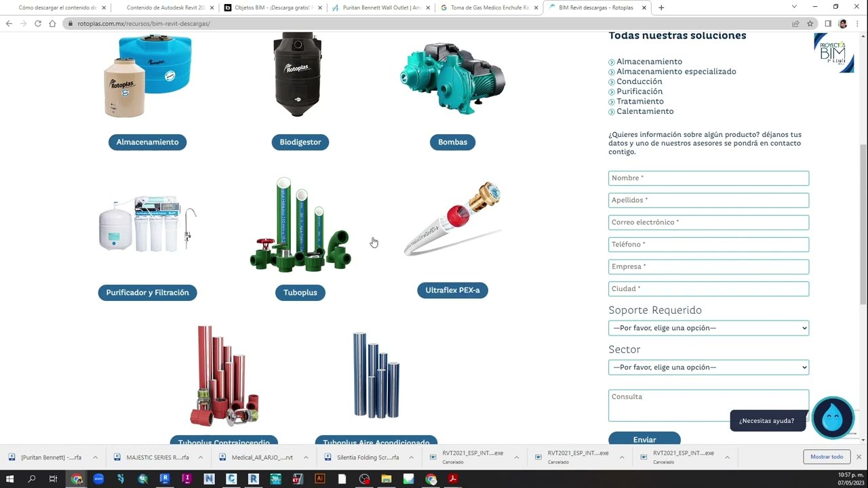Viewport: 868px width, 488px height.
Task: Open the tab search chevron
Action: click(794, 7)
